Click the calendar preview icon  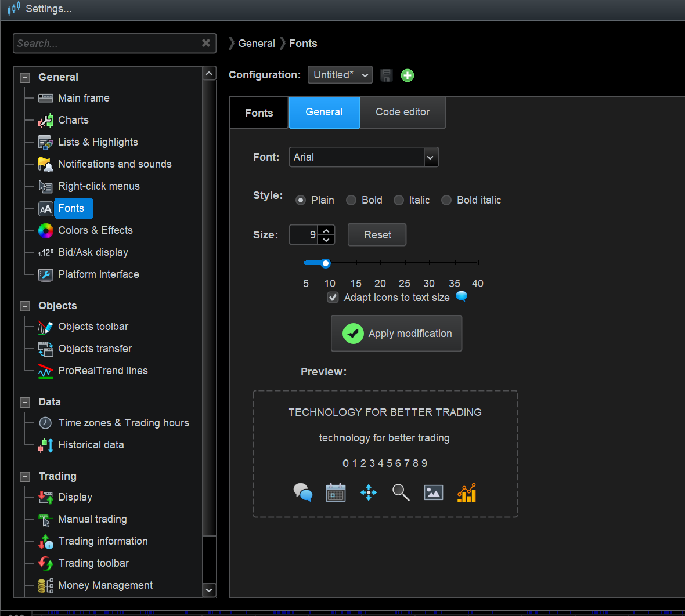tap(336, 492)
